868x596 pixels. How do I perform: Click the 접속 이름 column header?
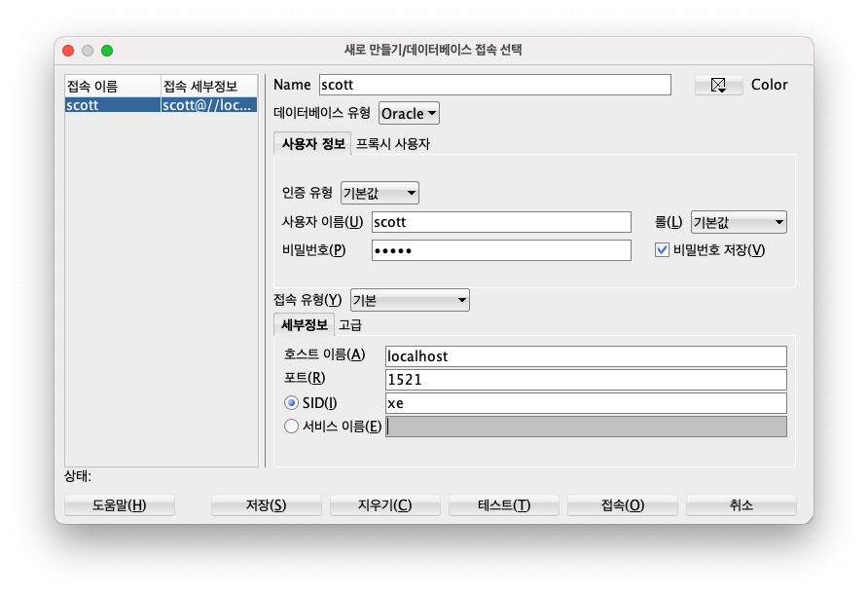click(113, 87)
